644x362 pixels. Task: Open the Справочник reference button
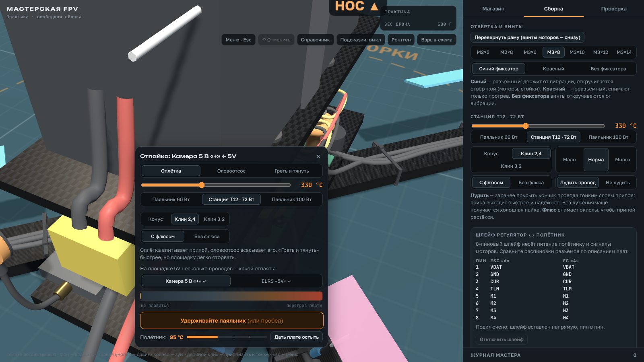pyautogui.click(x=315, y=40)
